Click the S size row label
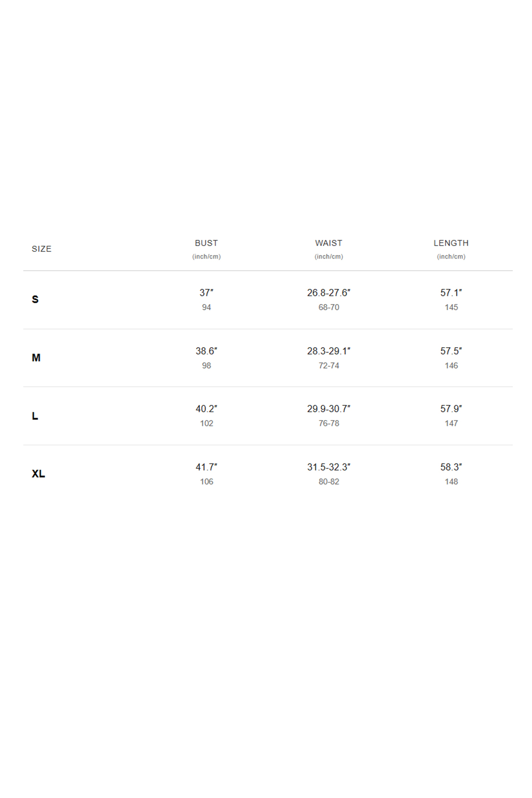The height and width of the screenshot is (798, 532). (35, 299)
